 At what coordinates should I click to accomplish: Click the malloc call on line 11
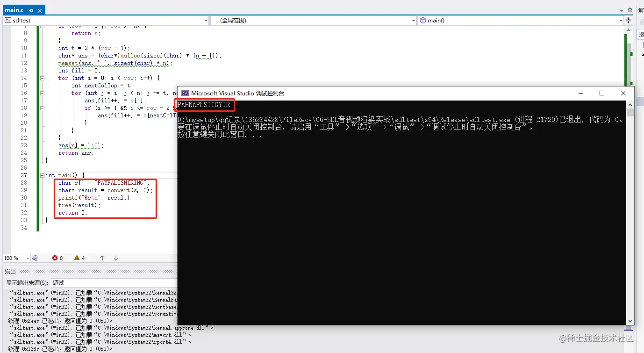pos(140,56)
